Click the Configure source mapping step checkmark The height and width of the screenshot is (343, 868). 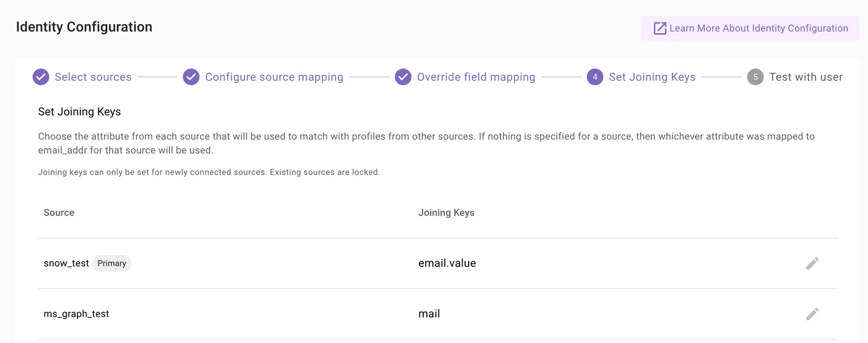click(x=191, y=77)
